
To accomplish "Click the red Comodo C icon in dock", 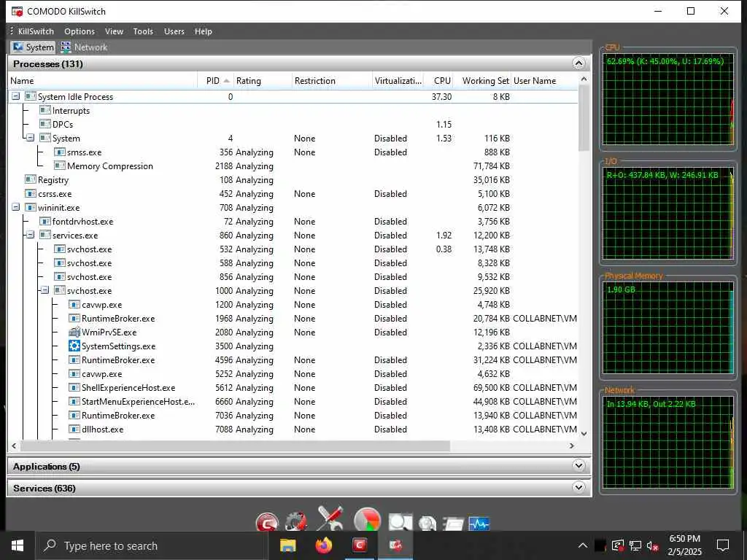I will [267, 522].
